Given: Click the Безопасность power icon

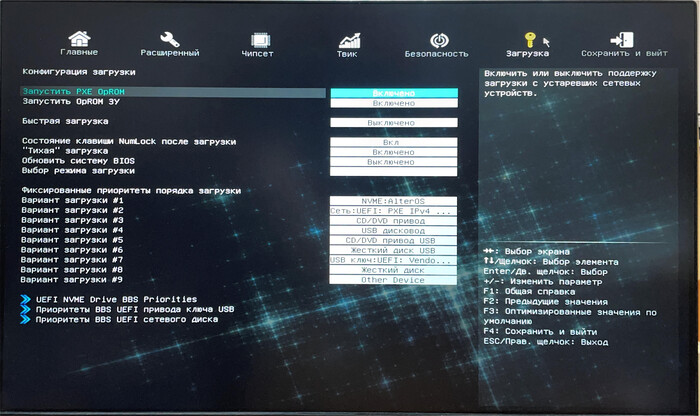Looking at the screenshot, I should pos(437,38).
